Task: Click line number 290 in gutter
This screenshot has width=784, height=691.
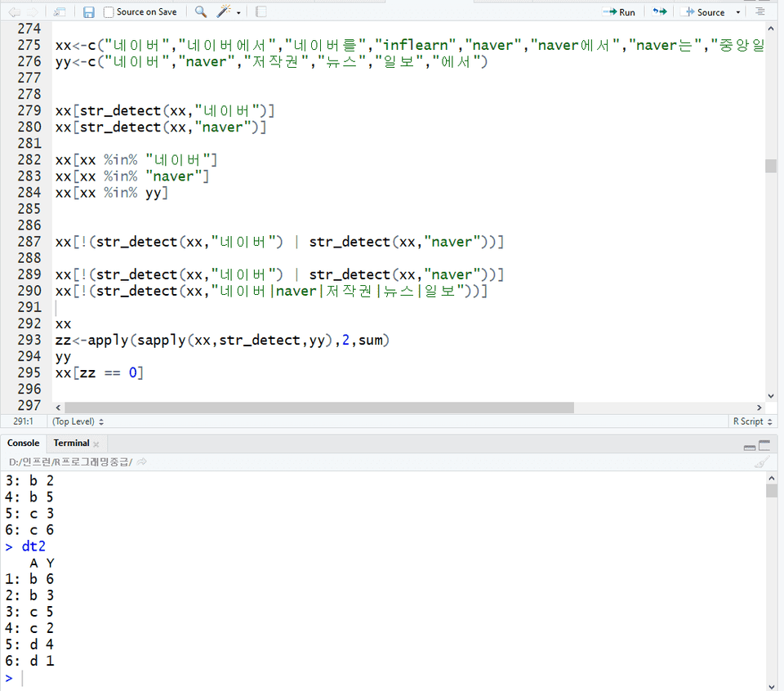Action: 29,291
